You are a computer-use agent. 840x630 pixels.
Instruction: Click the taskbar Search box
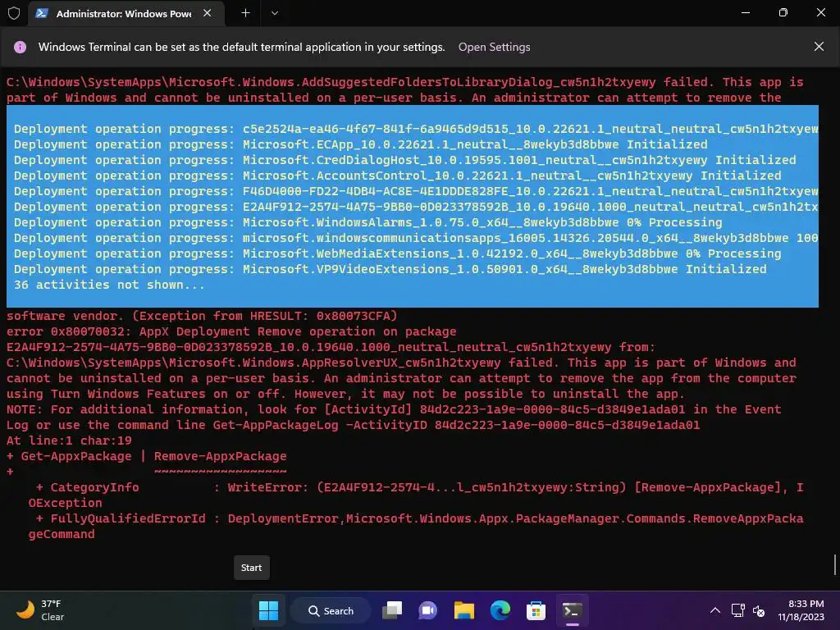(x=331, y=610)
